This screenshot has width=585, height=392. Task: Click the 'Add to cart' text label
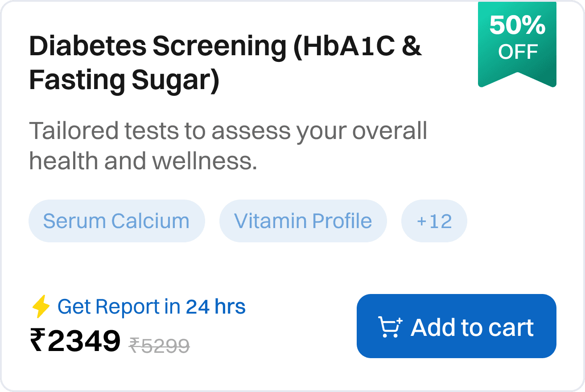tap(472, 327)
